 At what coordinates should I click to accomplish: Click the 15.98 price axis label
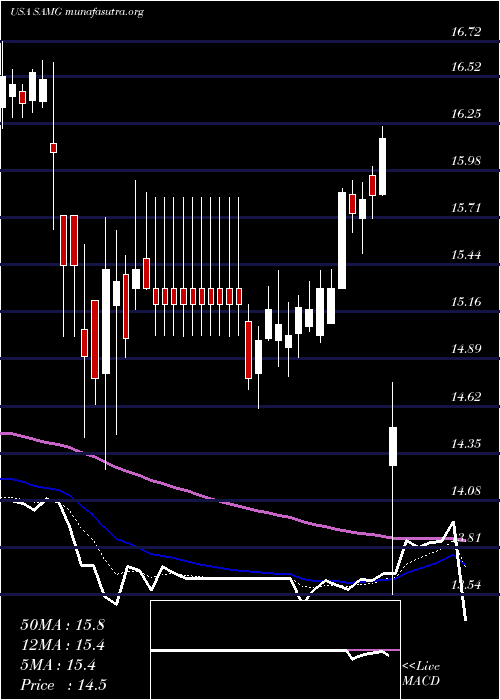pyautogui.click(x=466, y=161)
